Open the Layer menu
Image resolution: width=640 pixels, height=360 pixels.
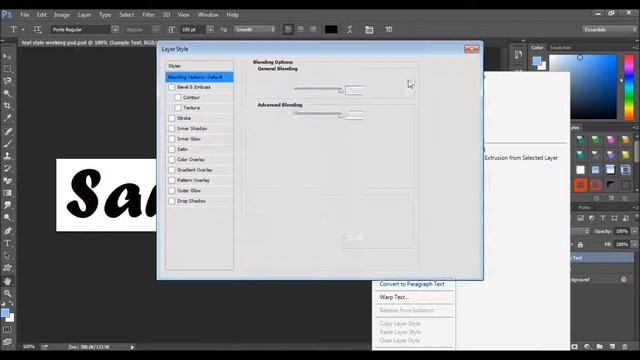tap(84, 15)
